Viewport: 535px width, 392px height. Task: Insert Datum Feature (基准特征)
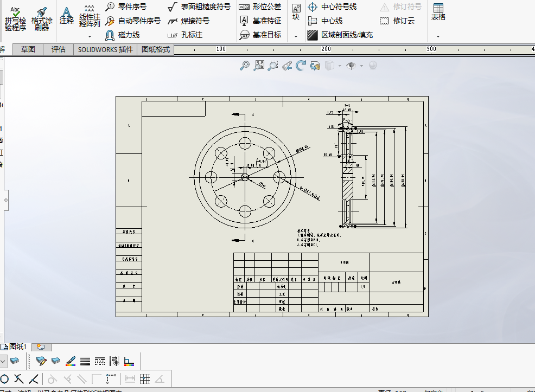tap(260, 21)
